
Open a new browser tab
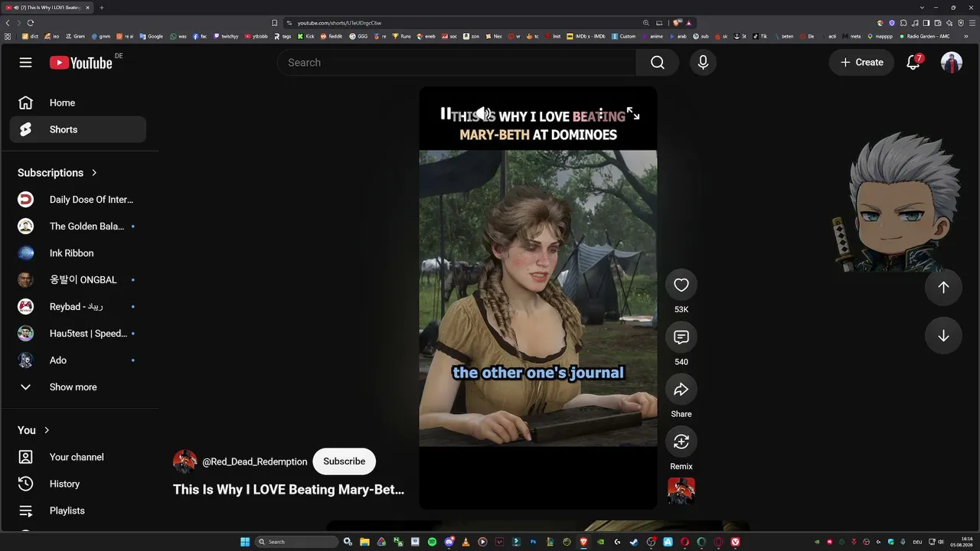click(x=102, y=8)
